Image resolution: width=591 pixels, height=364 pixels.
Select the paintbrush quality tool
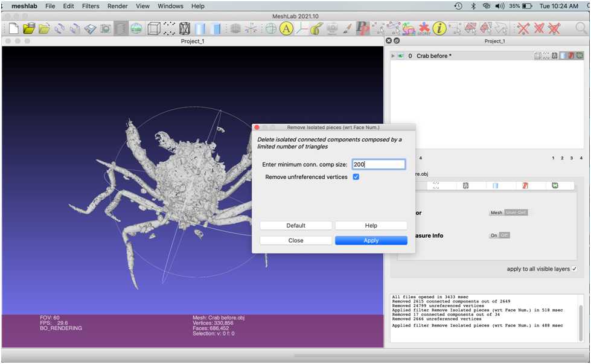coord(347,28)
